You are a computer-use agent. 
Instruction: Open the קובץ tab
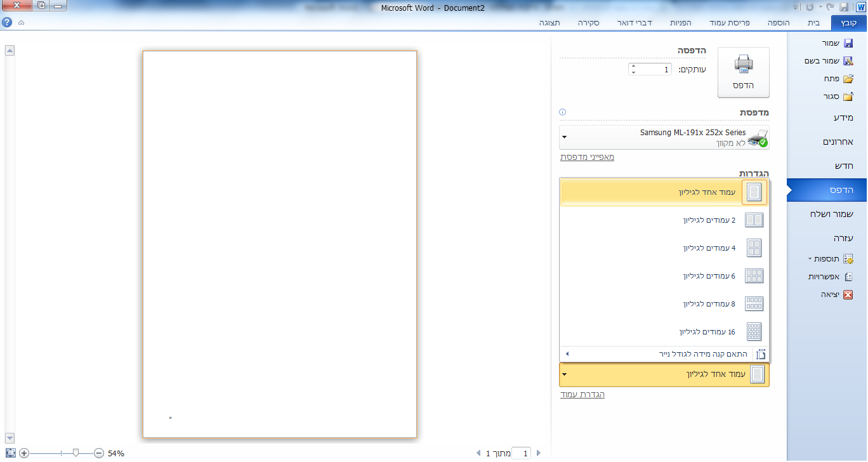click(x=848, y=23)
